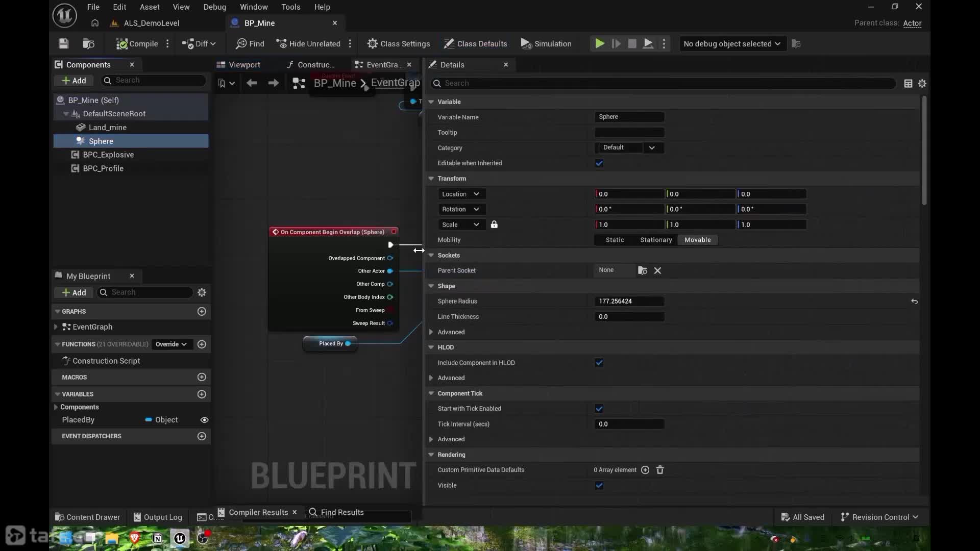The height and width of the screenshot is (551, 980).
Task: Expand the EventGraph tree item
Action: 56,327
